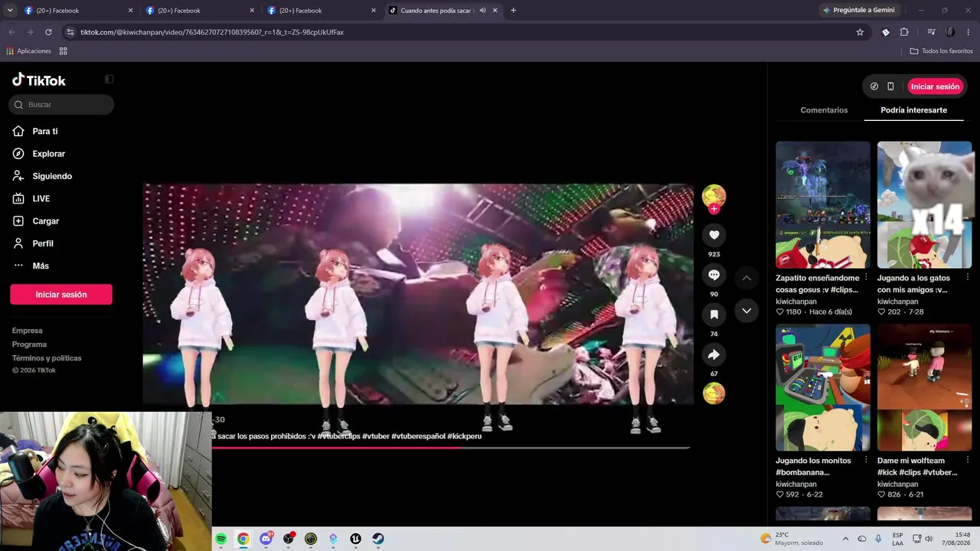Click the #kickperu hashtag in caption
Viewport: 980px width, 551px height.
click(x=465, y=436)
